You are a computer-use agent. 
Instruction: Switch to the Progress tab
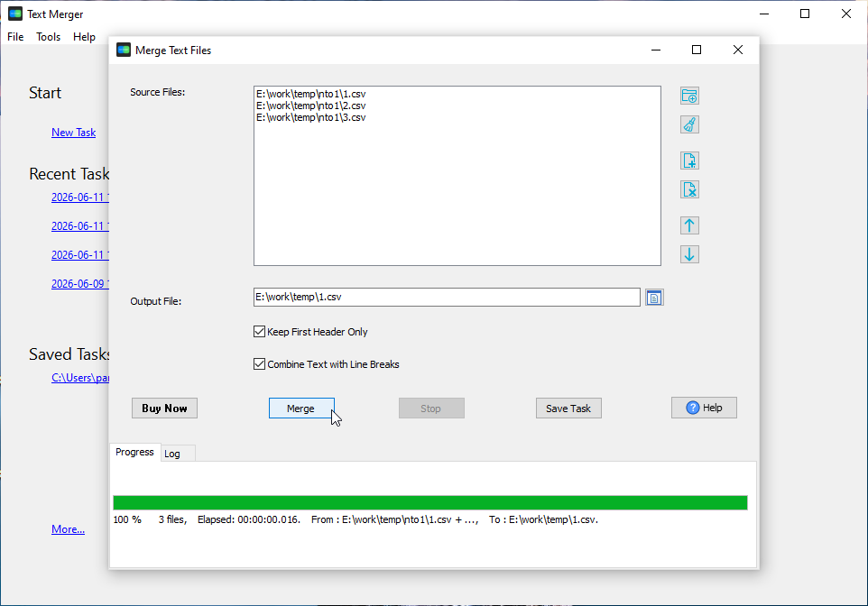(134, 452)
